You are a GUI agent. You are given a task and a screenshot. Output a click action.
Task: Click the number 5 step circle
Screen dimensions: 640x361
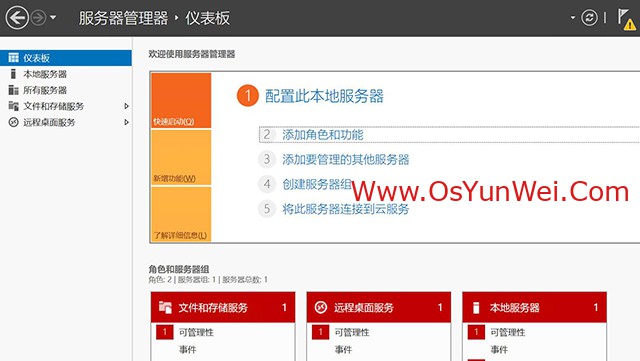pos(267,208)
